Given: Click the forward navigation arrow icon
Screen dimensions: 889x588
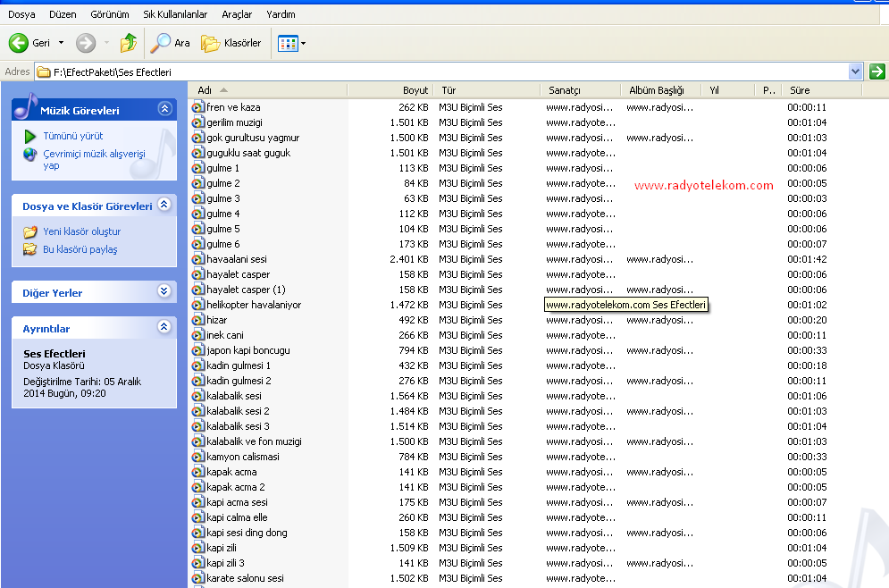Looking at the screenshot, I should tap(86, 43).
